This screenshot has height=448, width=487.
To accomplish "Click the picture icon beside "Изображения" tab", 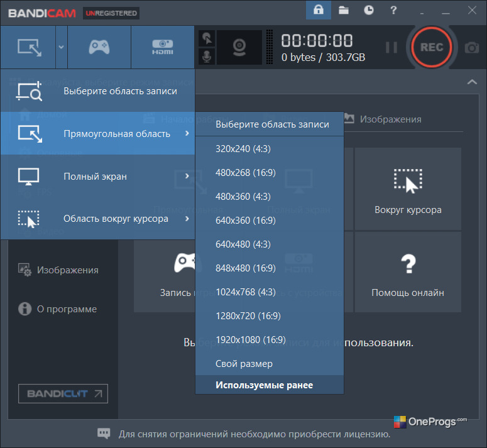I will (349, 118).
